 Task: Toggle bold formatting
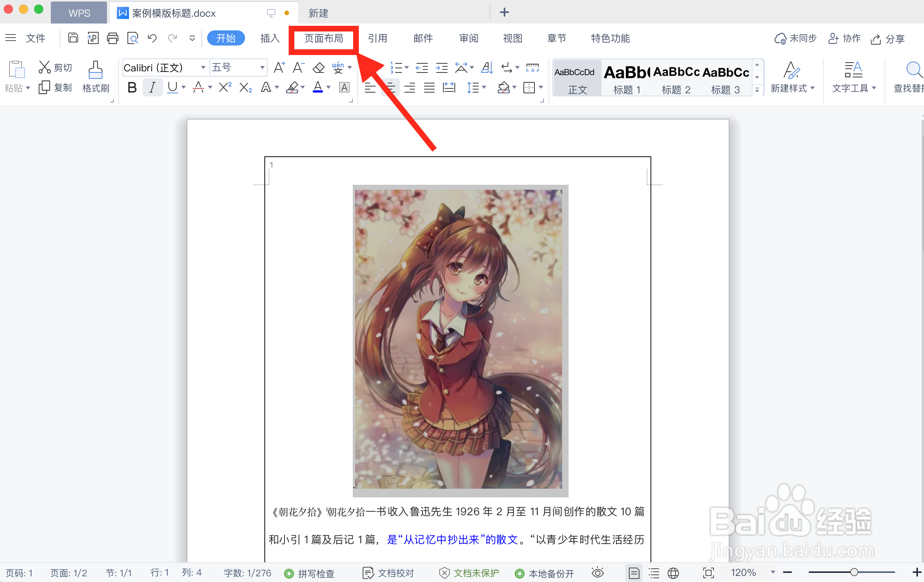pos(132,87)
